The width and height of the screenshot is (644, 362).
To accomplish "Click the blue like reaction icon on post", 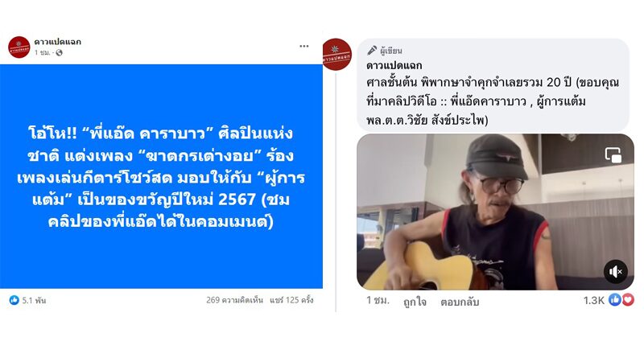I will pyautogui.click(x=14, y=300).
